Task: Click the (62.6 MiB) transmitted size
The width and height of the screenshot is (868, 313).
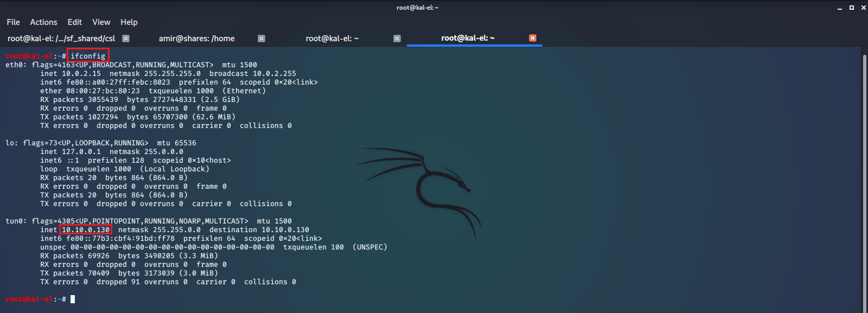Action: point(214,117)
